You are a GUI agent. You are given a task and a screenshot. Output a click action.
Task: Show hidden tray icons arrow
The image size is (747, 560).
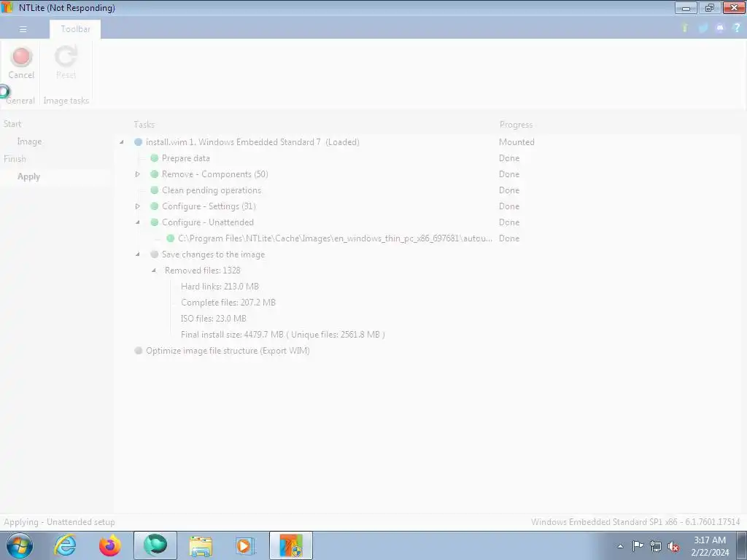coord(620,546)
